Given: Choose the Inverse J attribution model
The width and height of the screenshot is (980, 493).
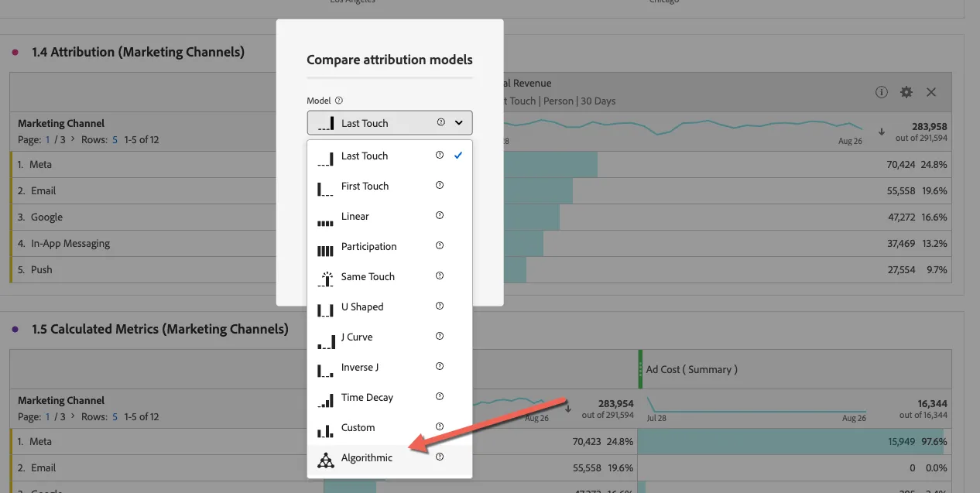Looking at the screenshot, I should [x=389, y=367].
